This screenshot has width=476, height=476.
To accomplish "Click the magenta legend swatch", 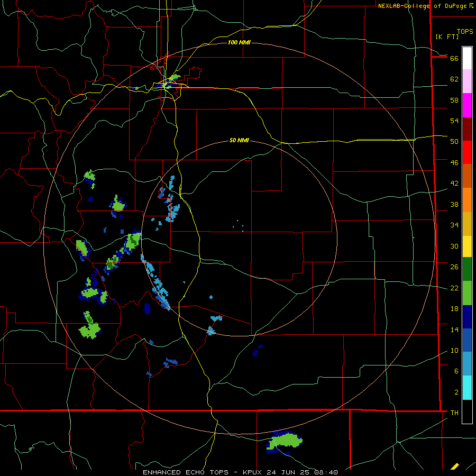I will 467,105.
